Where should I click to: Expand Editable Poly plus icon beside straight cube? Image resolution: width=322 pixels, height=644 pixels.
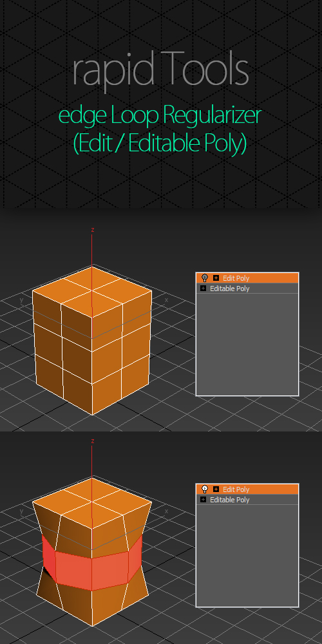(x=203, y=289)
